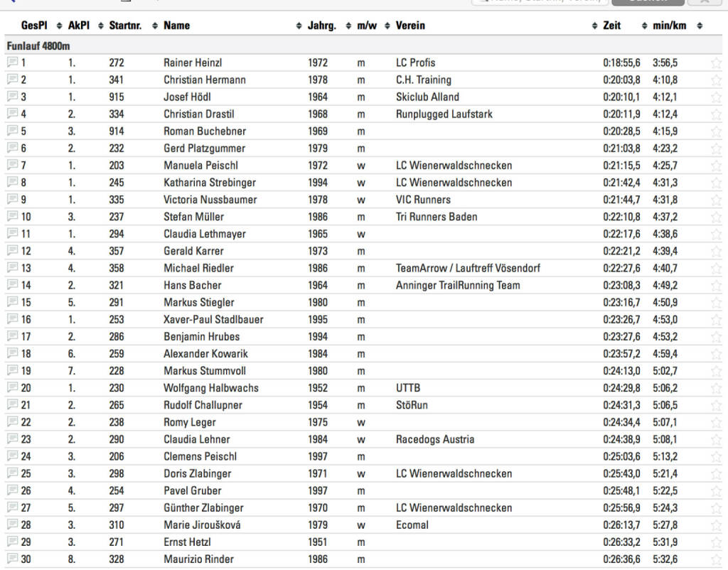Click star icon for Marie Jiroušková
Viewport: 728px width, 570px height.
pos(716,525)
